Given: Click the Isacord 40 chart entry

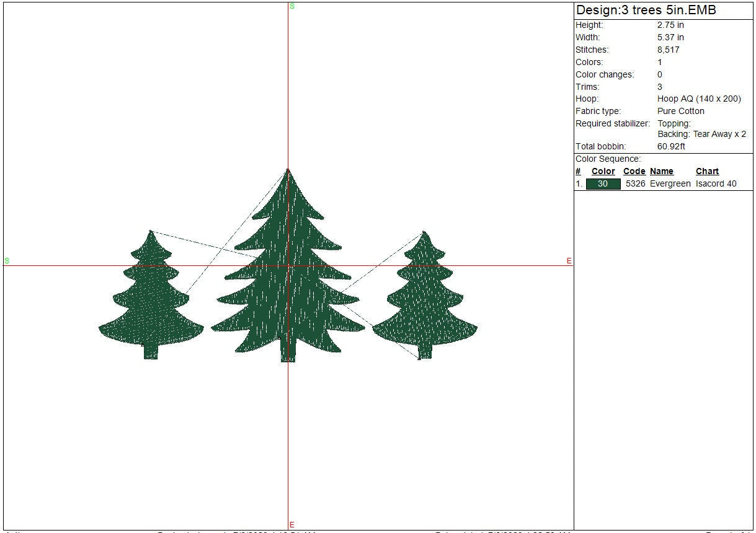Looking at the screenshot, I should [716, 184].
